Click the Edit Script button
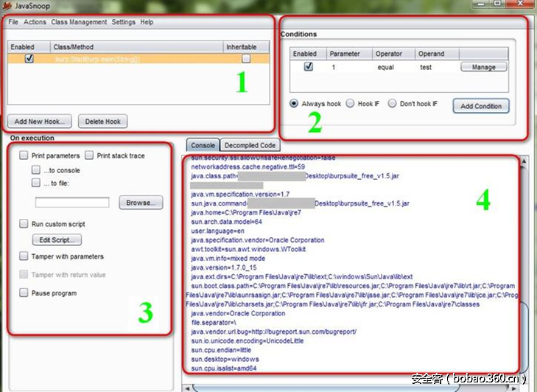This screenshot has width=537, height=392. pos(57,240)
